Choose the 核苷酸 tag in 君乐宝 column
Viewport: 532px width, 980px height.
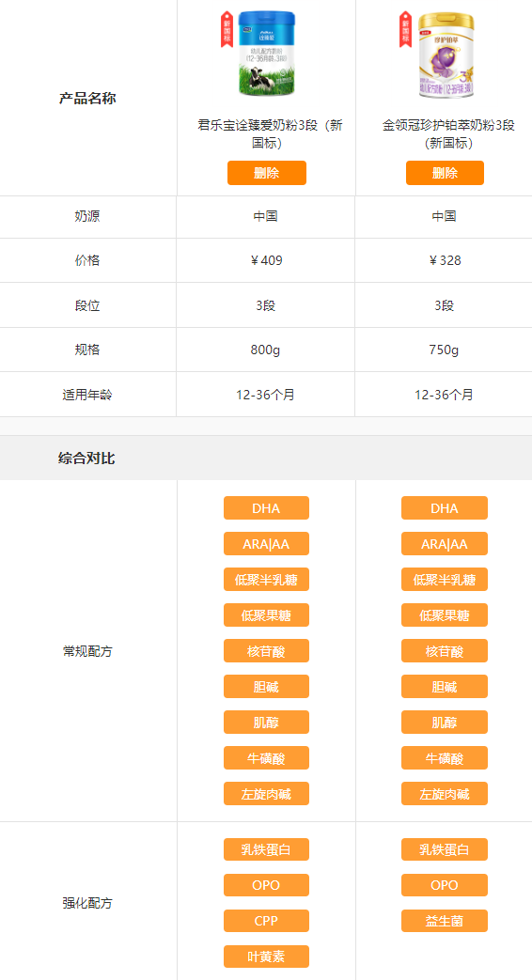pyautogui.click(x=266, y=650)
